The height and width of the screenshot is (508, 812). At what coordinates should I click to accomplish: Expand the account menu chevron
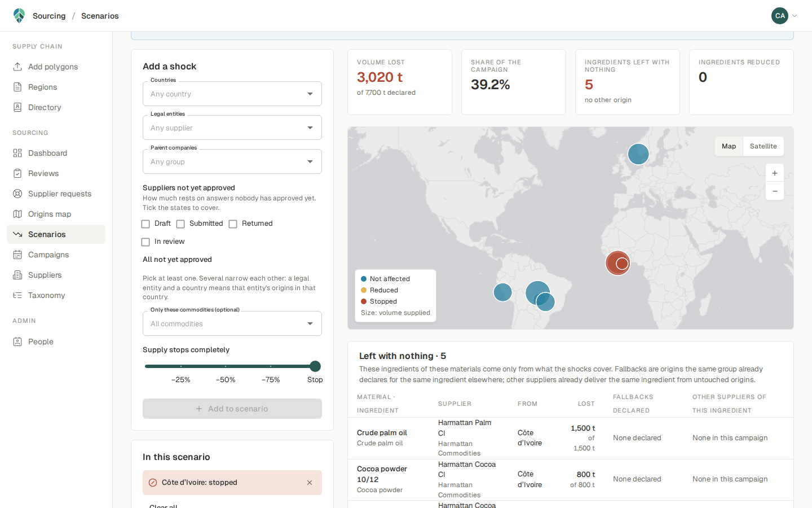[795, 16]
